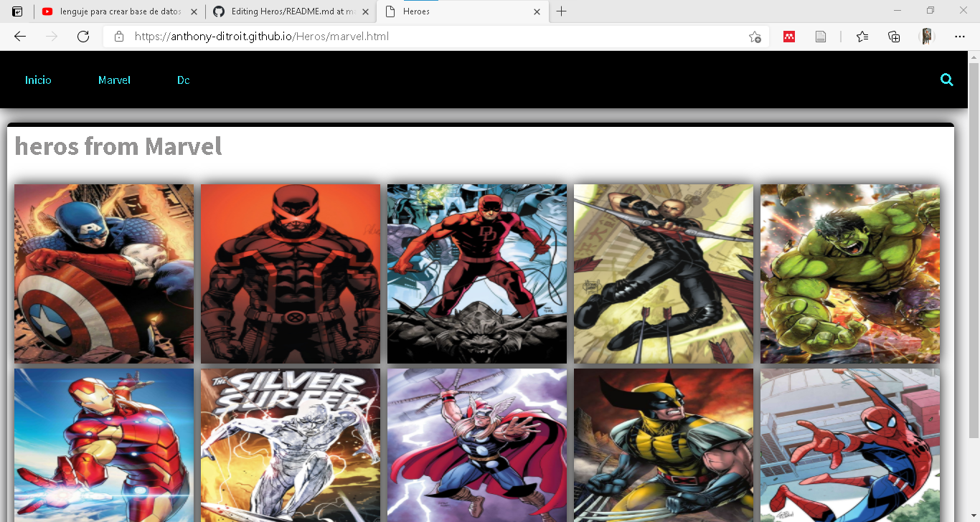Select the Marvel menu item in the navbar
Screen dimensions: 980x522
(x=114, y=80)
